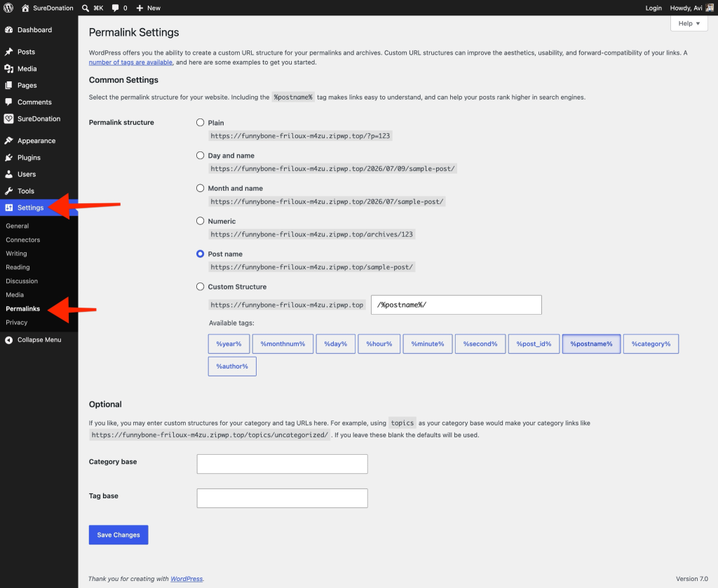Screen dimensions: 718x588
Task: Open the Connectors settings submenu item
Action: click(x=23, y=240)
